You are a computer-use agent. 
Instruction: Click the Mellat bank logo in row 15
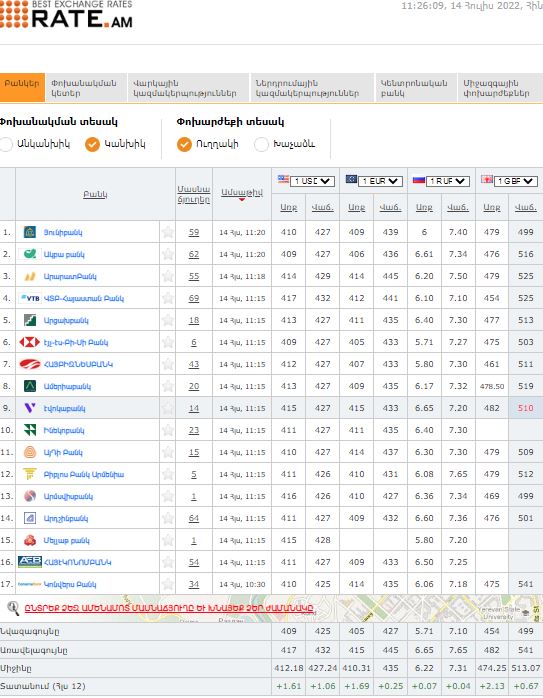pos(30,540)
